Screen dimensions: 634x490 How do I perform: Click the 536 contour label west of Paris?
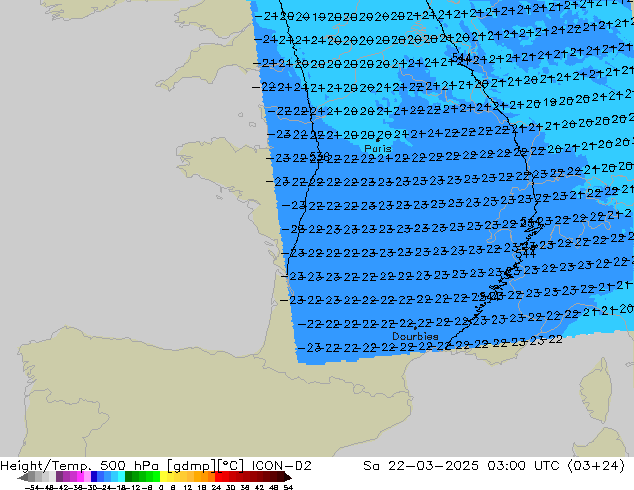(319, 156)
